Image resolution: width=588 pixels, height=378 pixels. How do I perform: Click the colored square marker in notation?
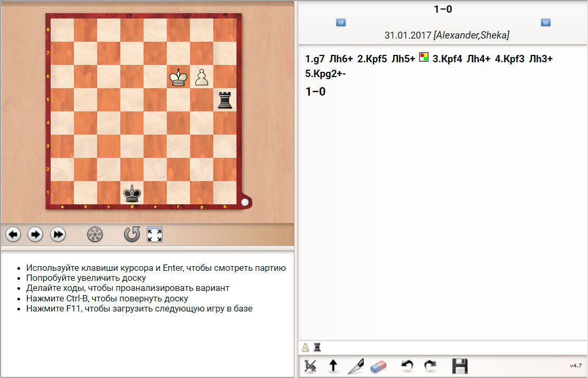423,57
